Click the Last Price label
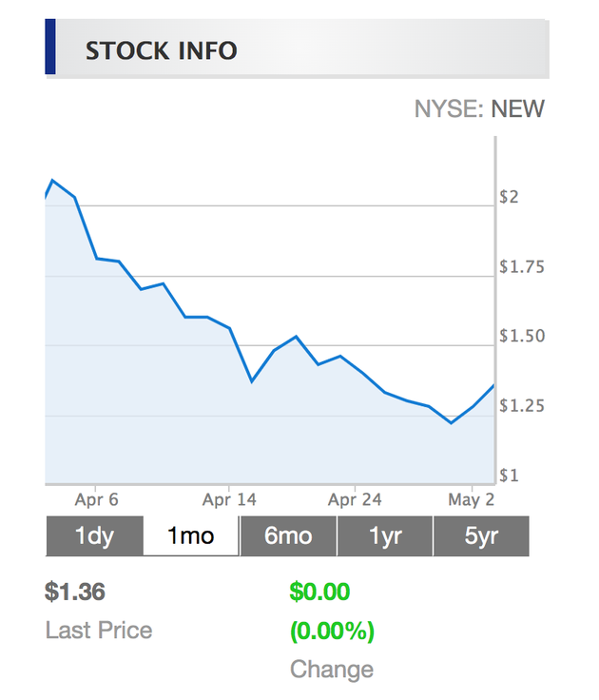Image resolution: width=599 pixels, height=700 pixels. click(x=99, y=630)
